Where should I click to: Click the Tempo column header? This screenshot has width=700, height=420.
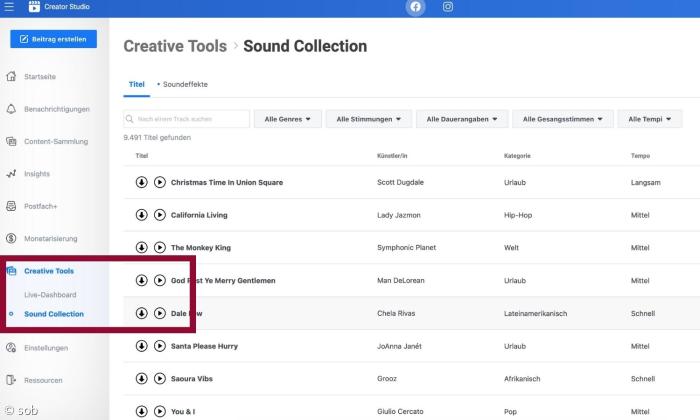[x=640, y=156]
